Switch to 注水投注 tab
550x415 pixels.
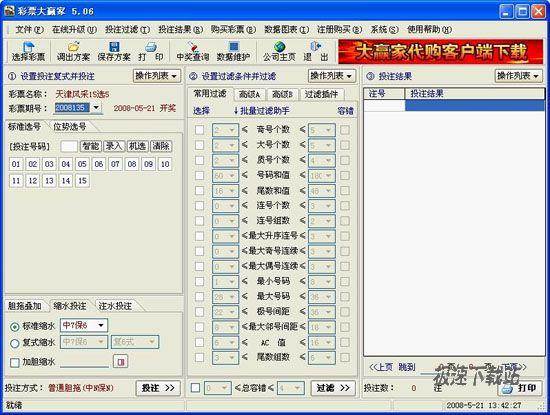[x=115, y=306]
